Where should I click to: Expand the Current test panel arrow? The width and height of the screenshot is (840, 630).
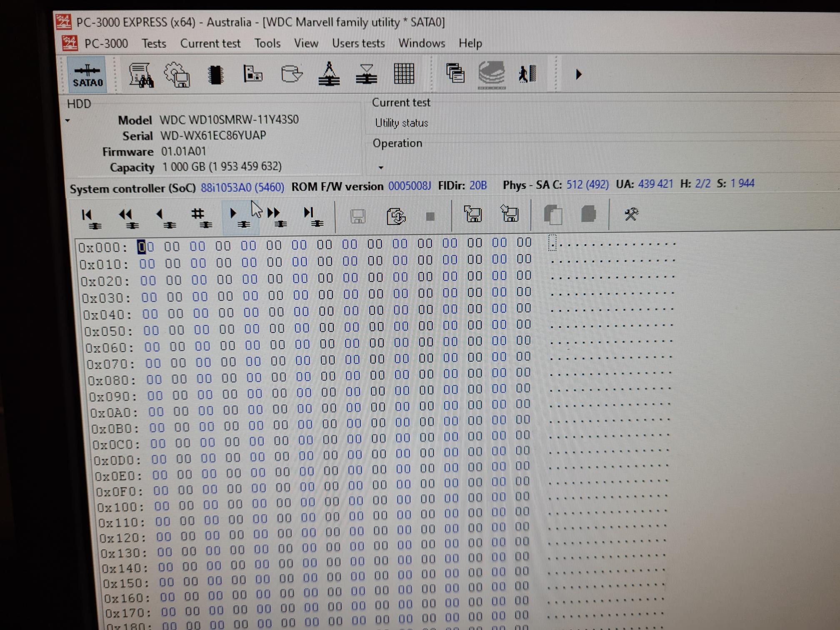coord(381,167)
